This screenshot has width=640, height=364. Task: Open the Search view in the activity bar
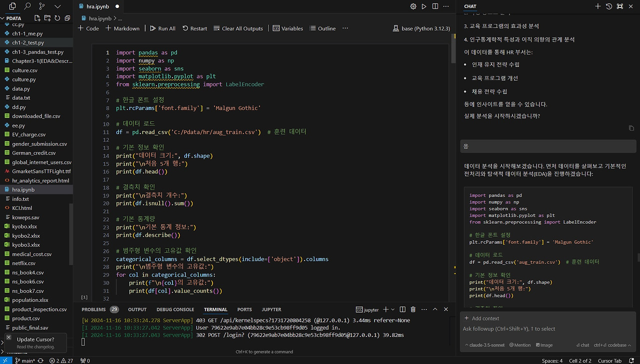(27, 6)
